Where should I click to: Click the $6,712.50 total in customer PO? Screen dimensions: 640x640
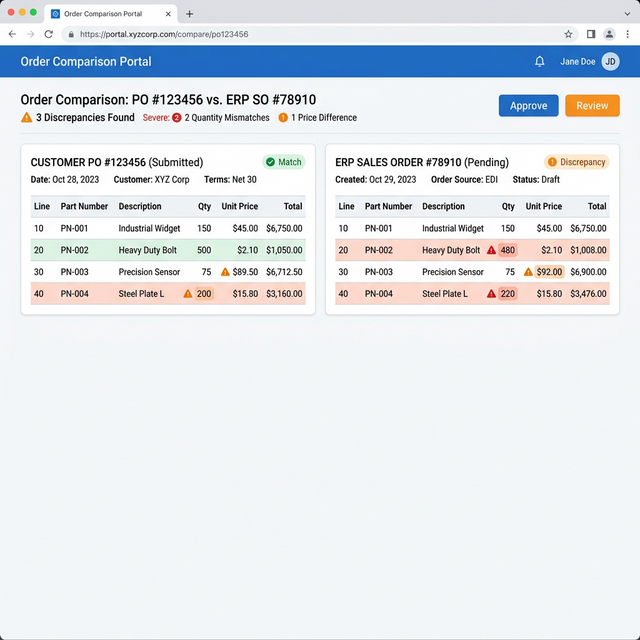click(284, 272)
